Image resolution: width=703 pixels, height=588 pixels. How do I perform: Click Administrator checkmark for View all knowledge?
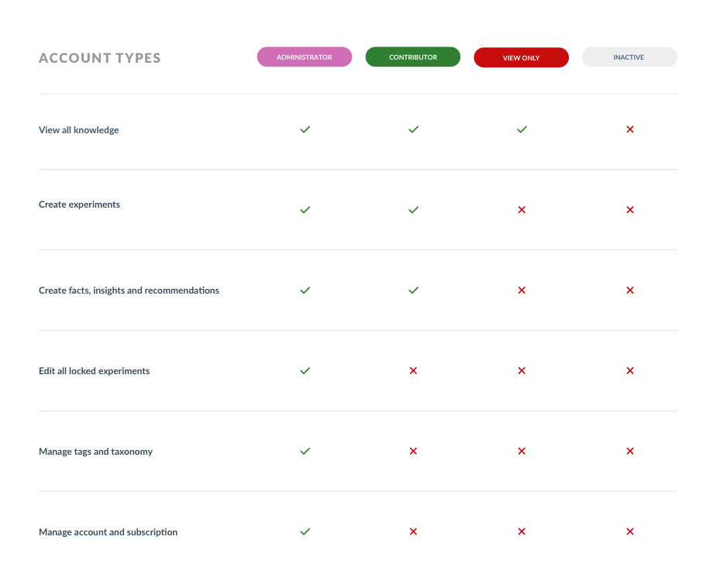pos(305,129)
